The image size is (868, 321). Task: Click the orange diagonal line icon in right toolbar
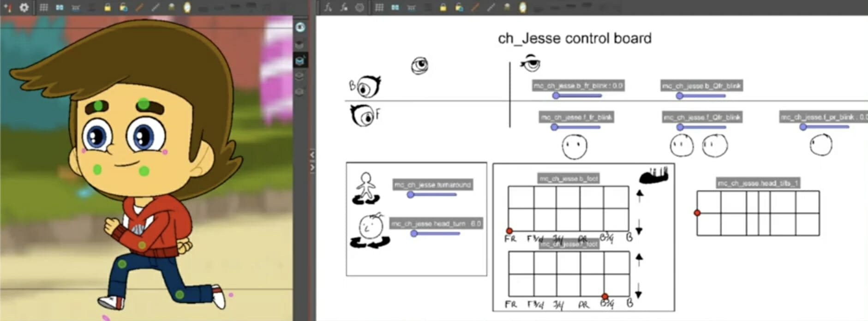(x=475, y=7)
